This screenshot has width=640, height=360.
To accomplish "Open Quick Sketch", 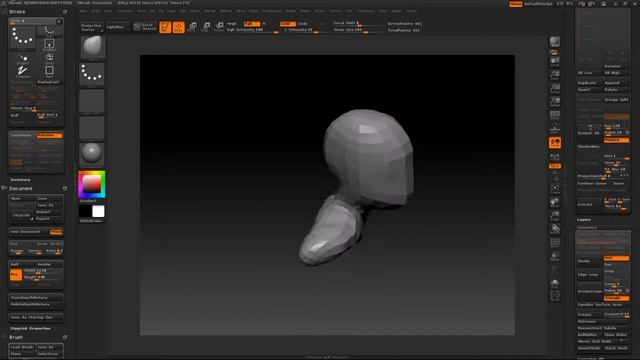I will [x=145, y=27].
